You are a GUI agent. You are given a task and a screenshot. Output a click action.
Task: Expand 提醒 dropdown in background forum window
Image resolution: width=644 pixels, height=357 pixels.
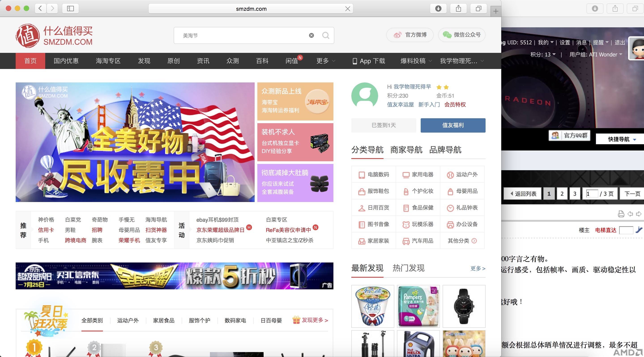pyautogui.click(x=601, y=43)
